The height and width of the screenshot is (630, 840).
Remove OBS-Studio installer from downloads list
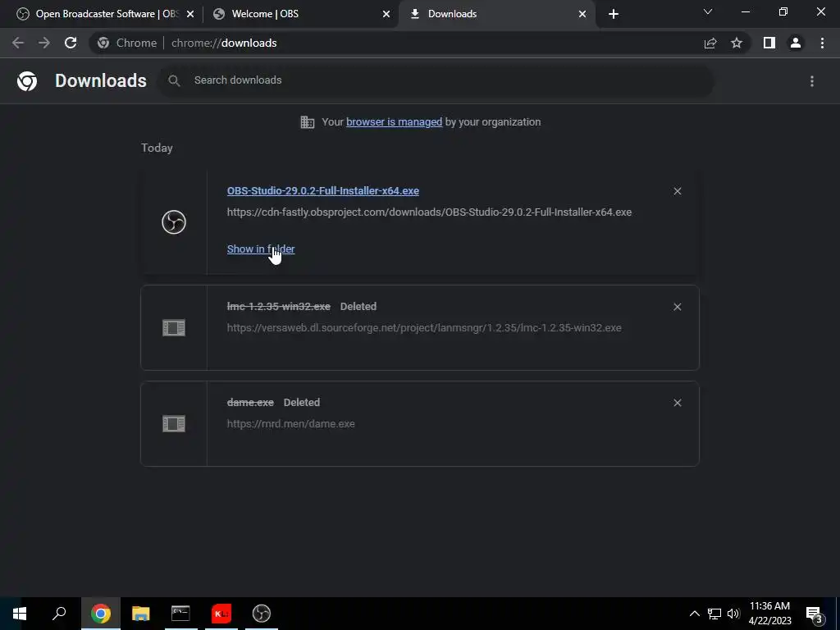[677, 191]
